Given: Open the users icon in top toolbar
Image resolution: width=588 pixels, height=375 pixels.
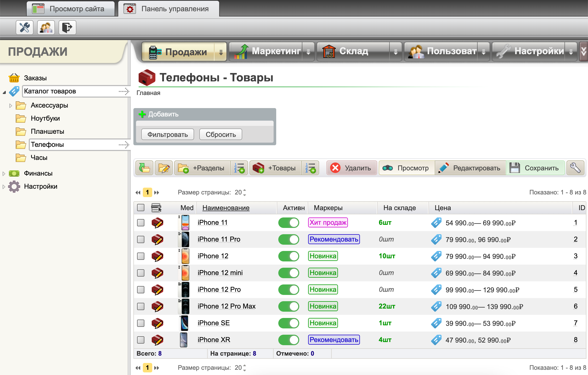Looking at the screenshot, I should coord(46,27).
